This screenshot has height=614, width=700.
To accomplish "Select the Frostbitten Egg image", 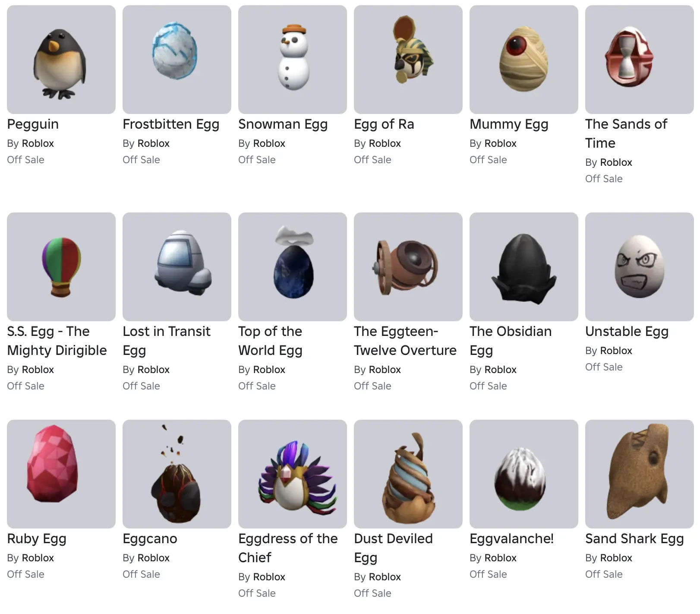I will pos(177,60).
